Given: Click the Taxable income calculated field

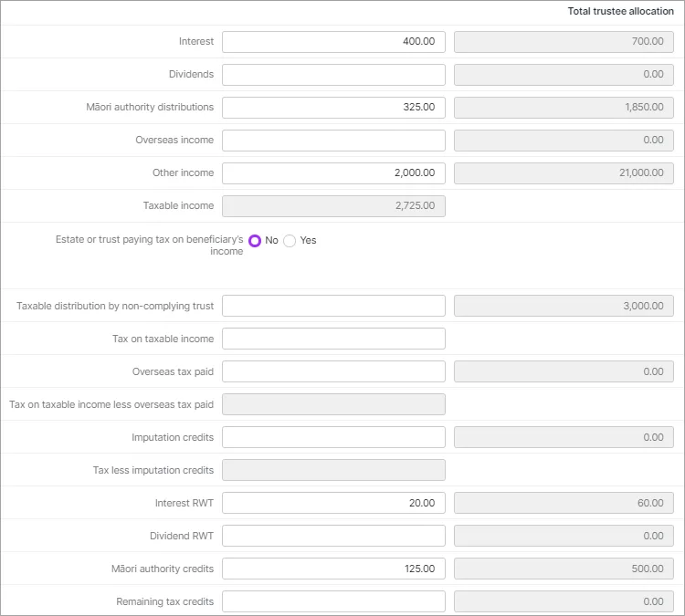Looking at the screenshot, I should [333, 206].
